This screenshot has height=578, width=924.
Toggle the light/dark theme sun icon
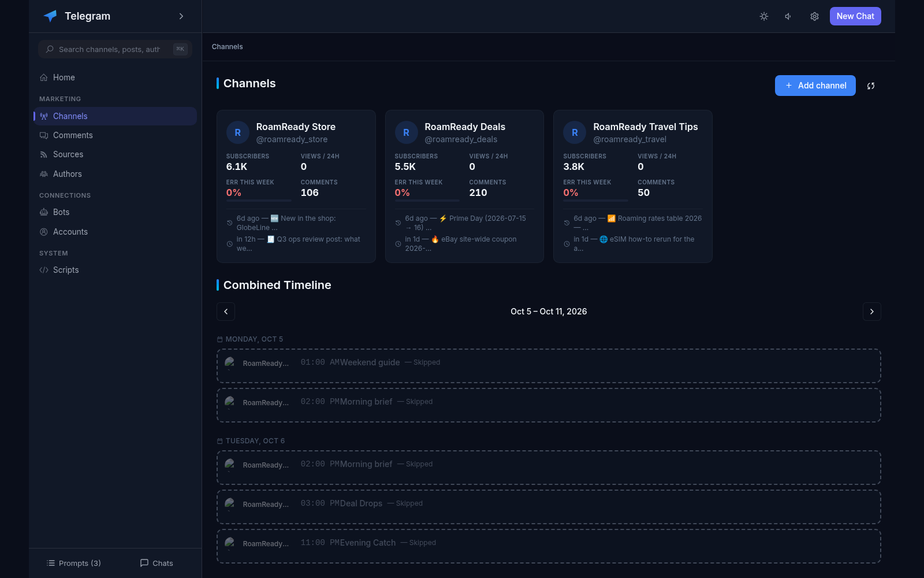tap(764, 16)
